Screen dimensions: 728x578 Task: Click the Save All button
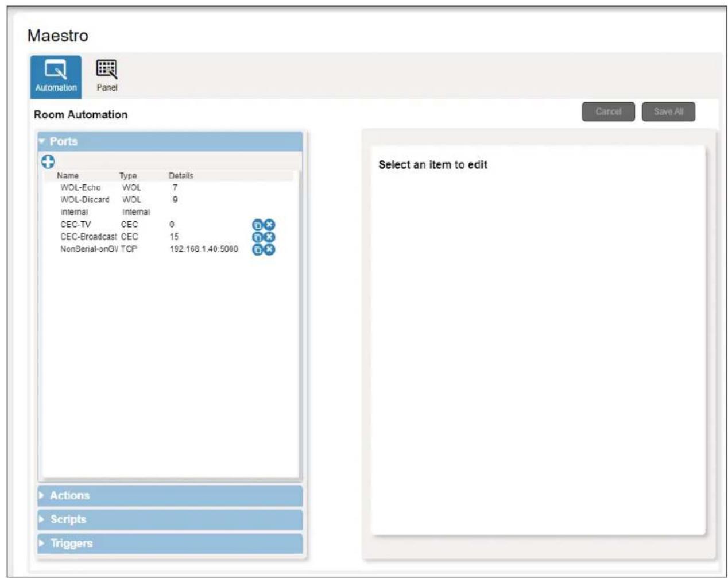pyautogui.click(x=668, y=111)
